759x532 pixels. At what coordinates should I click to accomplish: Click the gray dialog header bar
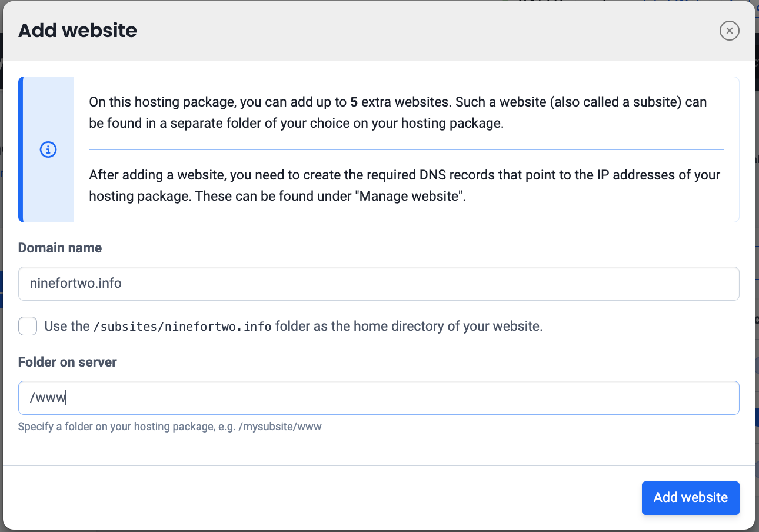point(412,31)
